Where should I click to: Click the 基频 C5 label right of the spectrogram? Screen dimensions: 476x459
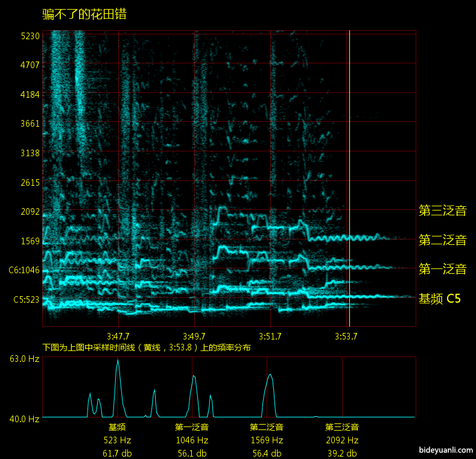point(439,299)
